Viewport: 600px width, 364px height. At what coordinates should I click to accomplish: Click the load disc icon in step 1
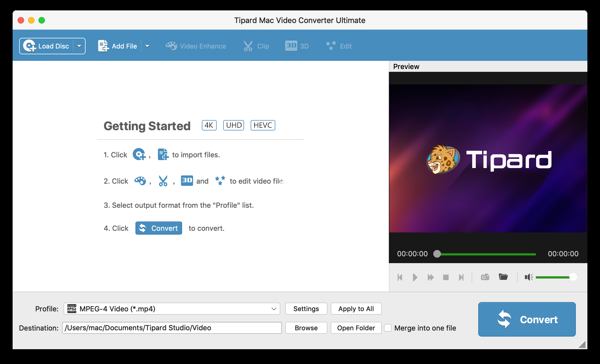pyautogui.click(x=139, y=154)
